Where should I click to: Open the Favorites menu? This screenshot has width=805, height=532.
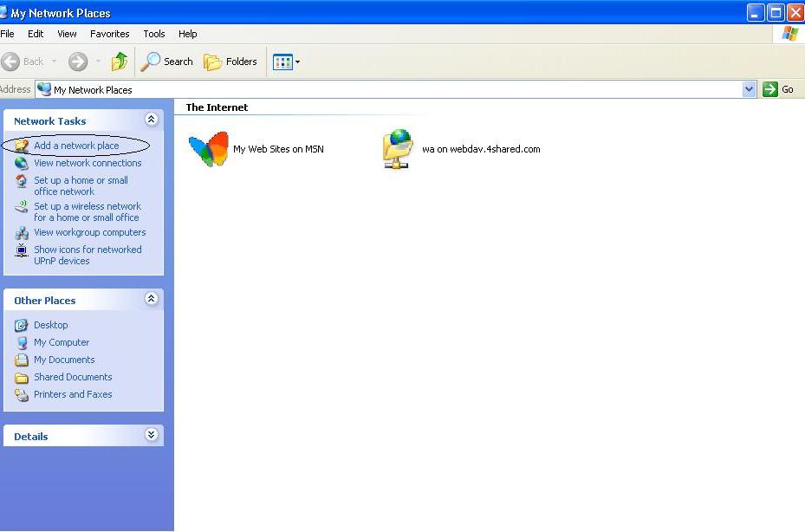(x=109, y=34)
